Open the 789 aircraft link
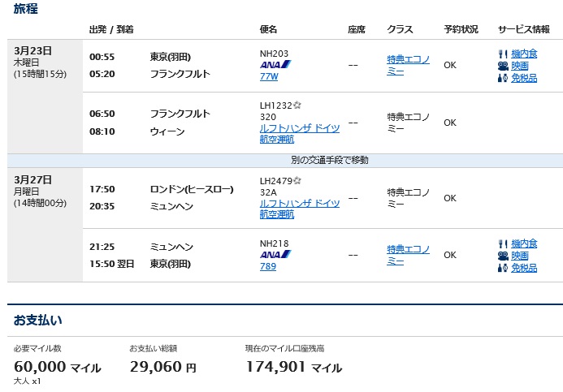Image resolution: width=563 pixels, height=392 pixels. pyautogui.click(x=268, y=266)
